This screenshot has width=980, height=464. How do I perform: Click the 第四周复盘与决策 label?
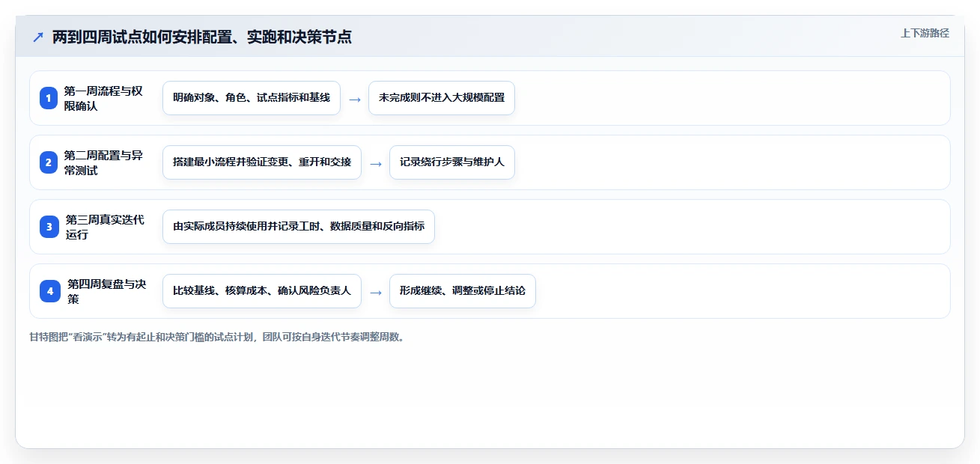point(106,291)
